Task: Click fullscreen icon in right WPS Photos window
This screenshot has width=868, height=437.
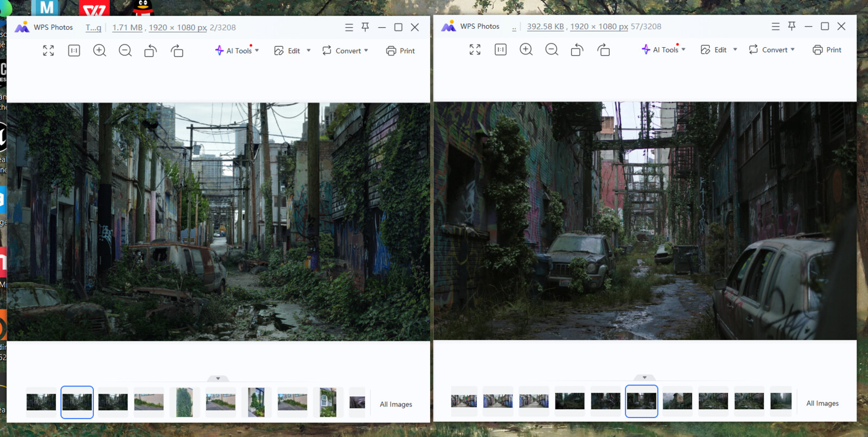Action: tap(475, 49)
